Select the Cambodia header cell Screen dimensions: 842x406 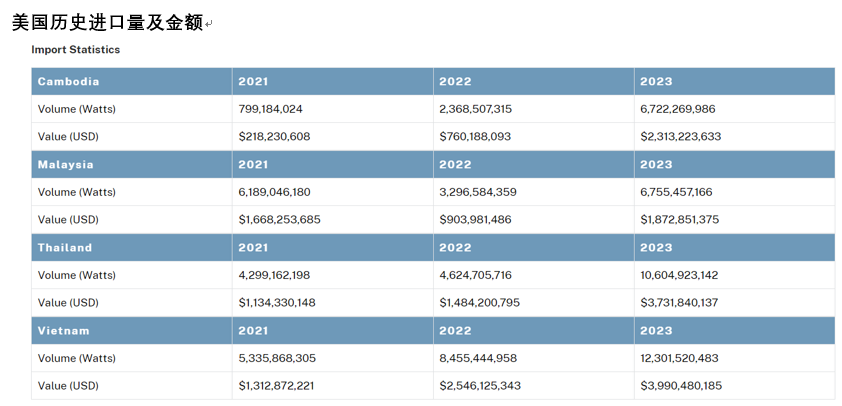[x=68, y=81]
